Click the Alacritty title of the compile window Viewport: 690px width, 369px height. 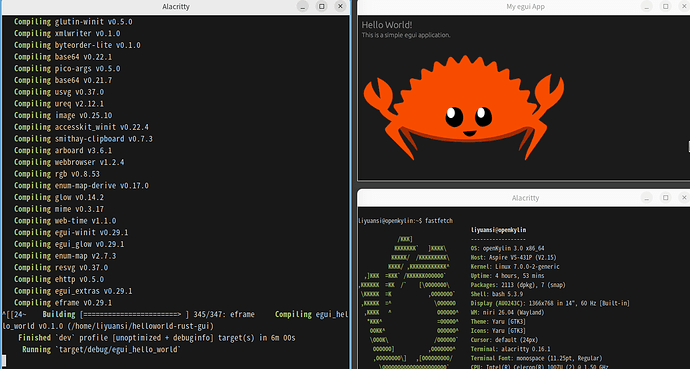tap(176, 7)
